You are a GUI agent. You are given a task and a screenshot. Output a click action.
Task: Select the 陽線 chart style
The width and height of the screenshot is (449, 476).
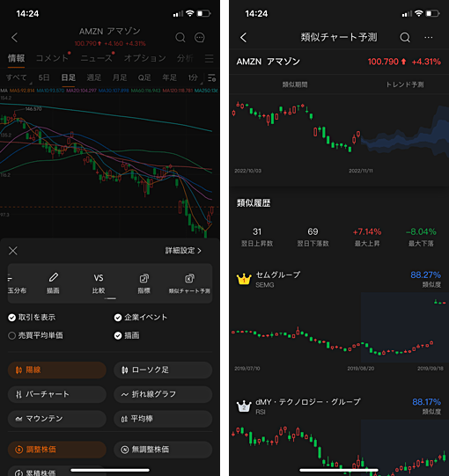click(x=57, y=370)
